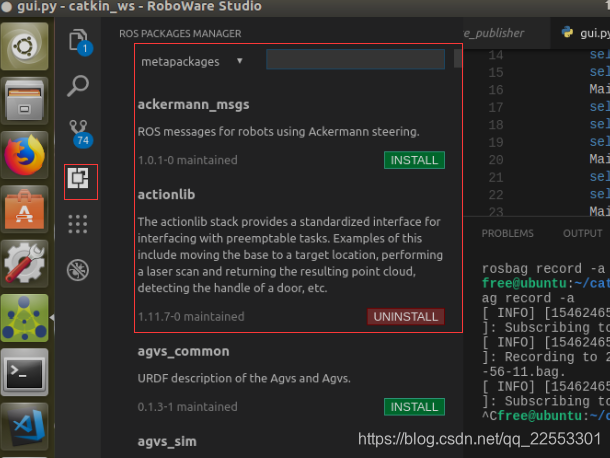The image size is (610, 458).
Task: Open System Settings wrench-gear dock icon
Action: [x=25, y=263]
